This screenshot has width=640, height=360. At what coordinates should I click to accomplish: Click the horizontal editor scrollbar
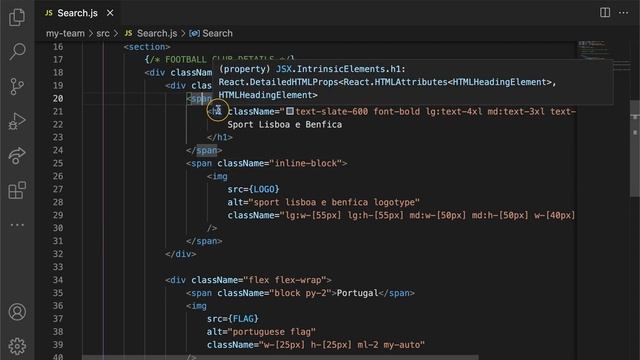pyautogui.click(x=280, y=358)
